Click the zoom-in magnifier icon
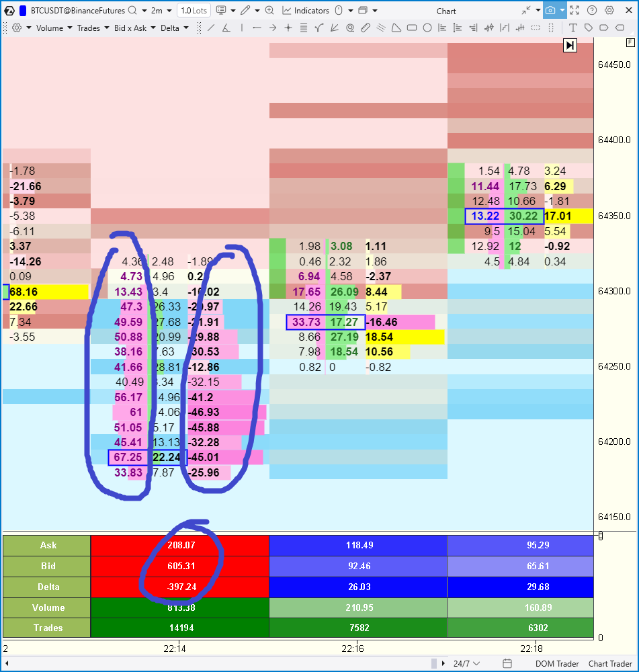639x672 pixels. [269, 11]
